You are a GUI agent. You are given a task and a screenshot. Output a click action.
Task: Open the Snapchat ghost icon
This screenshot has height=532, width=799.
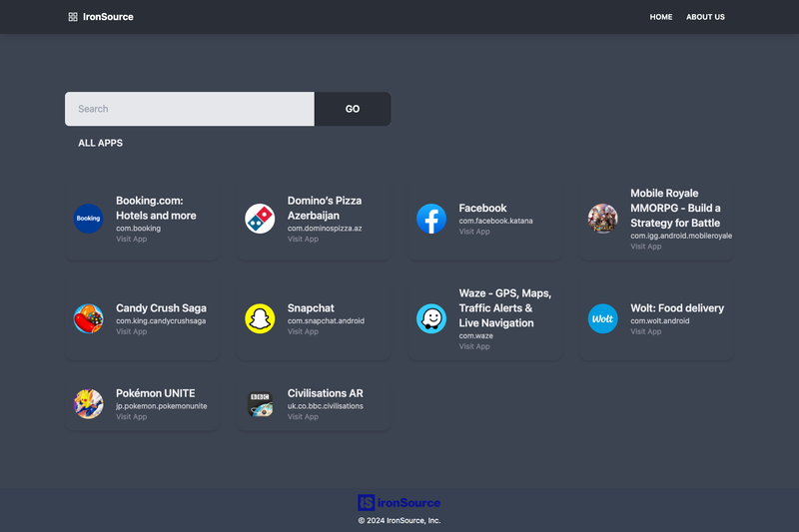pyautogui.click(x=260, y=318)
